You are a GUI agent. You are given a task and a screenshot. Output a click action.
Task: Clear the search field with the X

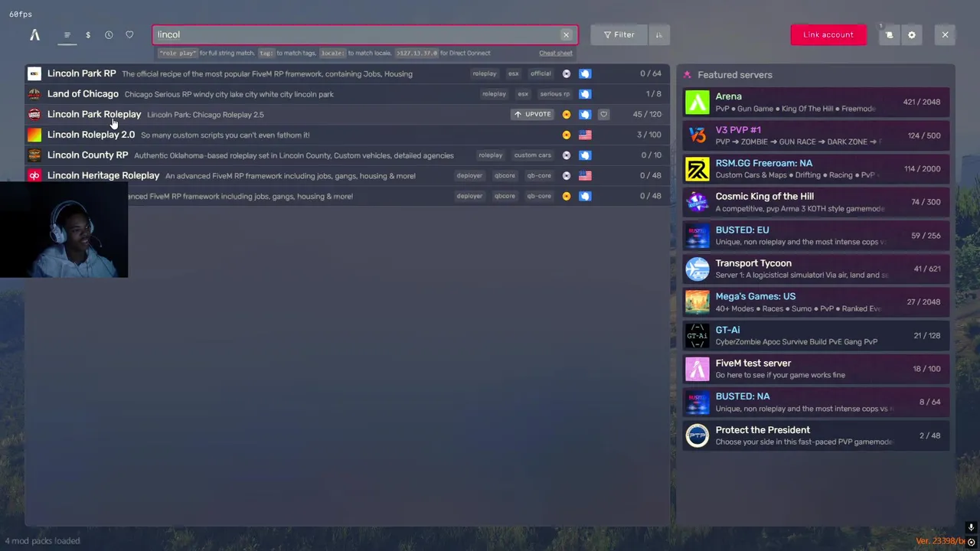point(567,34)
